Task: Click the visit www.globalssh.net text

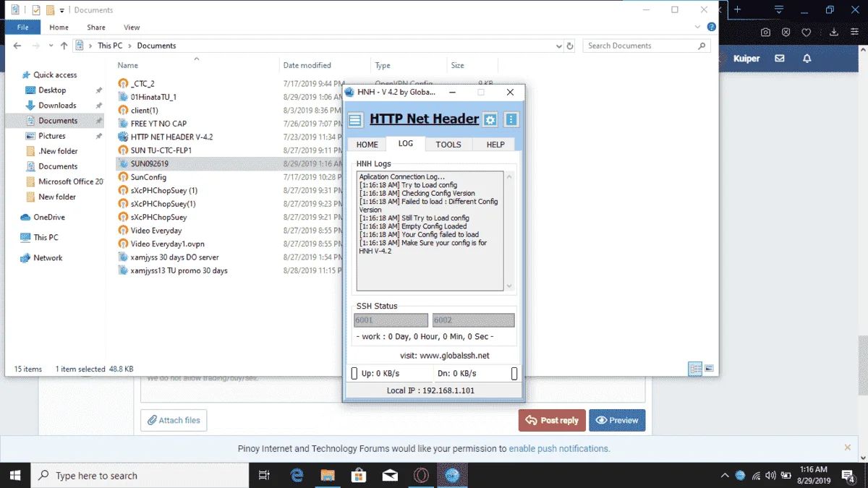Action: click(x=445, y=356)
